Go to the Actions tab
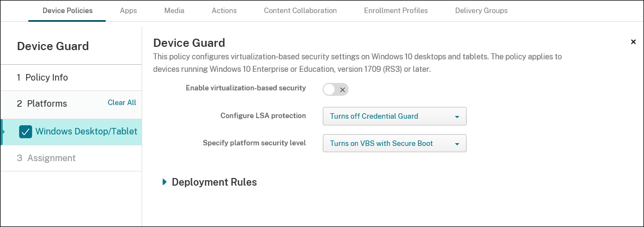Screen dimensions: 644x227 coord(224,11)
